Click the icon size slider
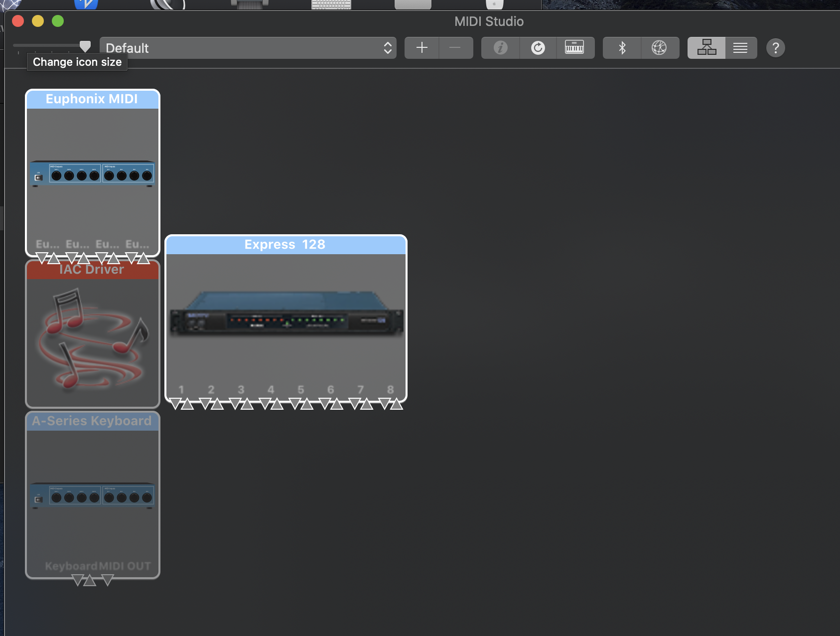 [x=52, y=47]
